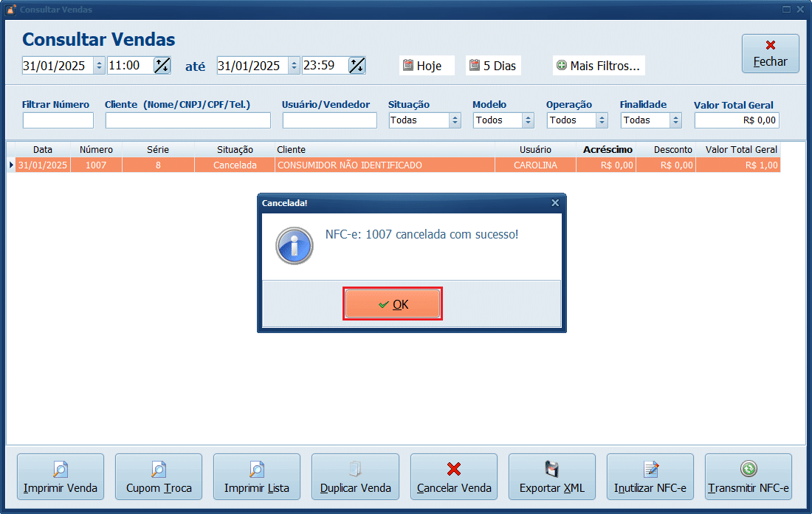The height and width of the screenshot is (514, 812).
Task: Focus the Usuário/Vendedor field
Action: (330, 120)
